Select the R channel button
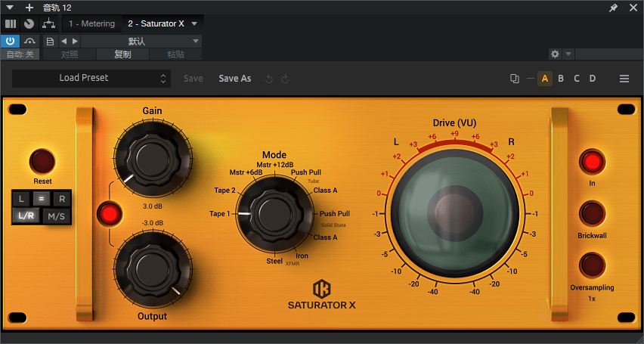644x344 pixels. [62, 200]
